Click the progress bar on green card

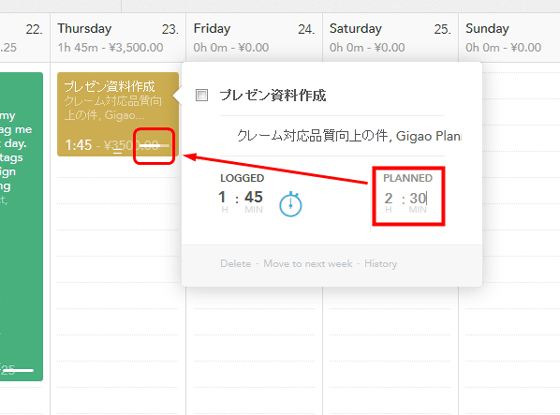18,370
